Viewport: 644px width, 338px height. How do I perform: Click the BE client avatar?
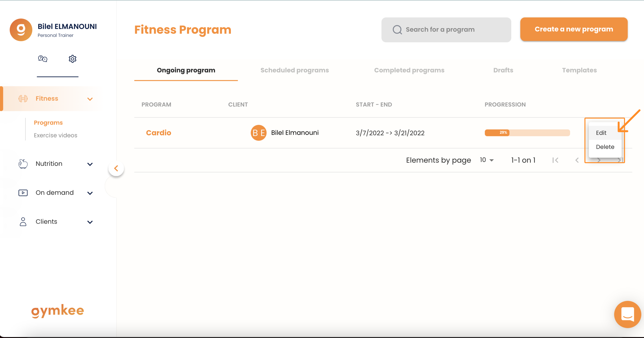(x=259, y=133)
